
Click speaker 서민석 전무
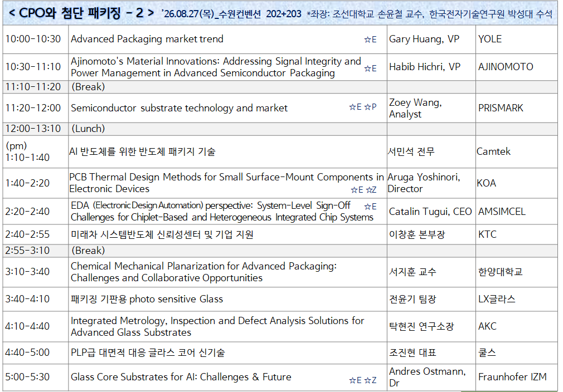pos(411,151)
